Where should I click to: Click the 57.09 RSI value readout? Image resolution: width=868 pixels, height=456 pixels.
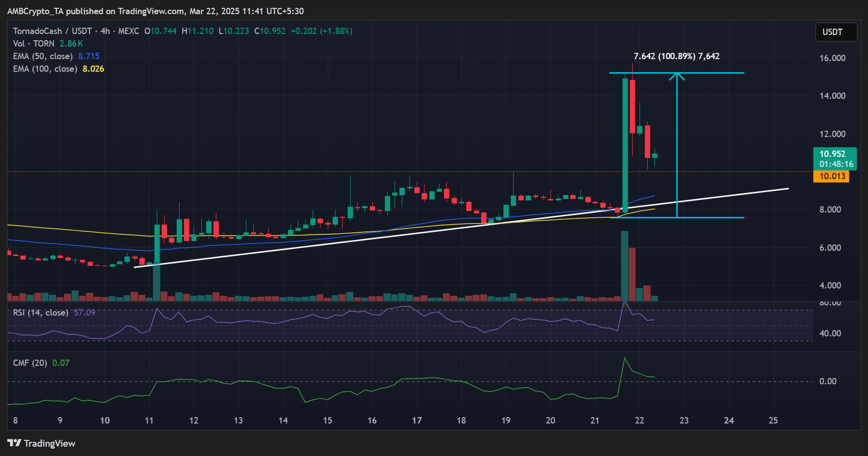click(85, 313)
